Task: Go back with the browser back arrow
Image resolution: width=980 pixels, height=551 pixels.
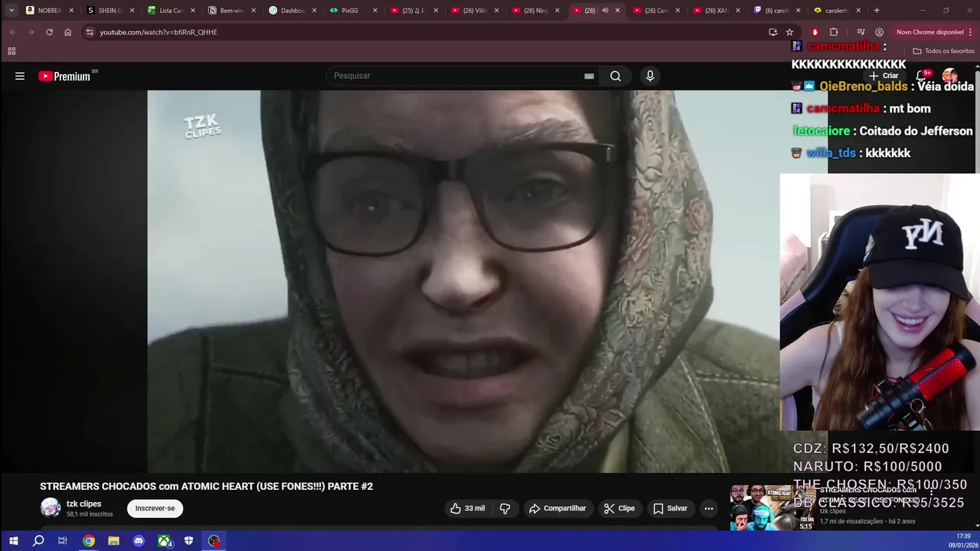Action: (12, 32)
